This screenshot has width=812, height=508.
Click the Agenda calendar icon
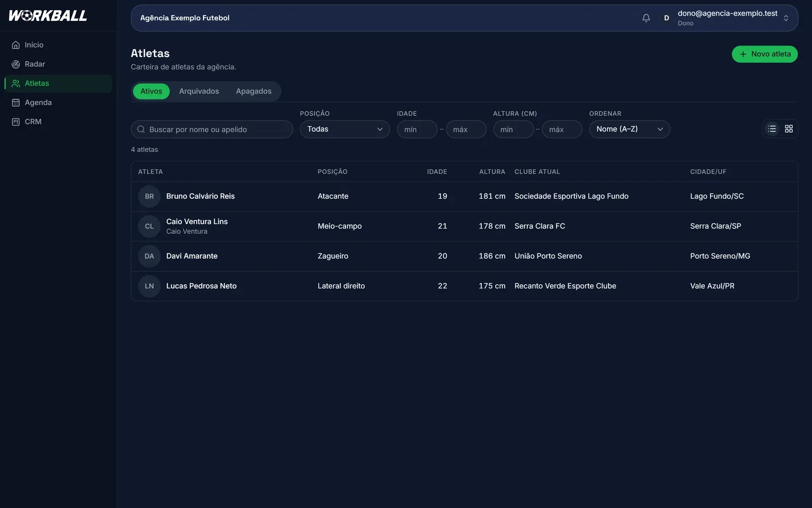16,103
